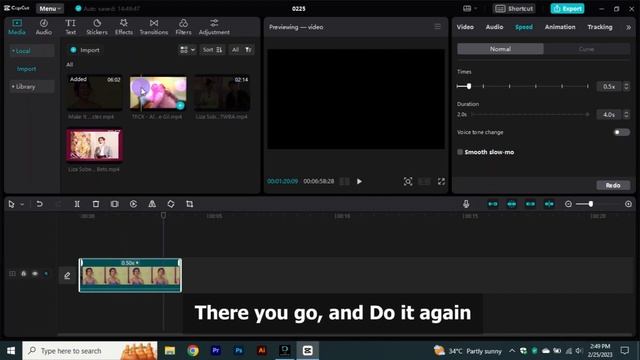Enter fullscreen preview
640x360 pixels.
point(441,181)
